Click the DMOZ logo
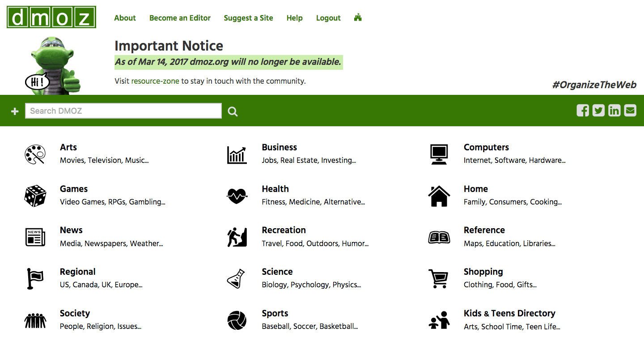Screen dimensions: 644x341 tap(51, 17)
